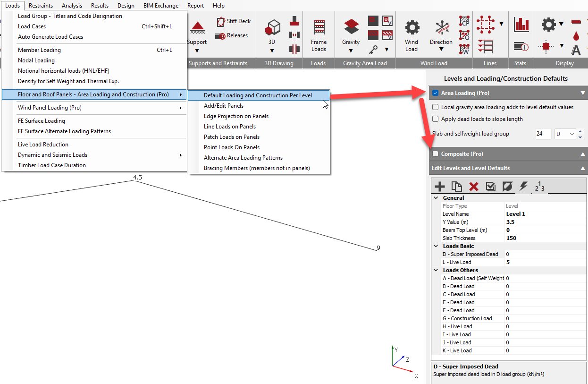The width and height of the screenshot is (588, 384).
Task: Click the letter A Display icon
Action: 576,50
